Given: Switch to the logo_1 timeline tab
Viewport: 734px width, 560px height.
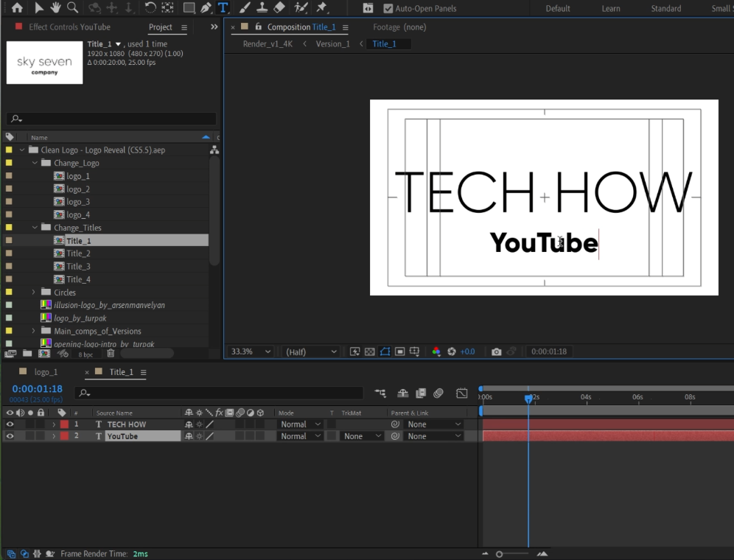Looking at the screenshot, I should point(46,372).
